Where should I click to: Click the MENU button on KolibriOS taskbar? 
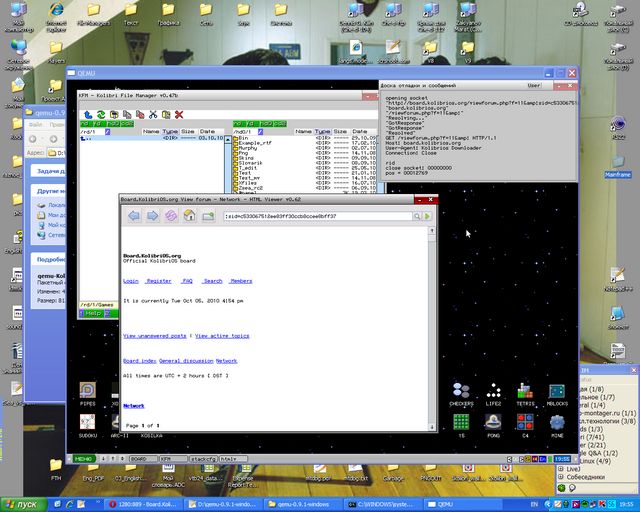(83, 459)
